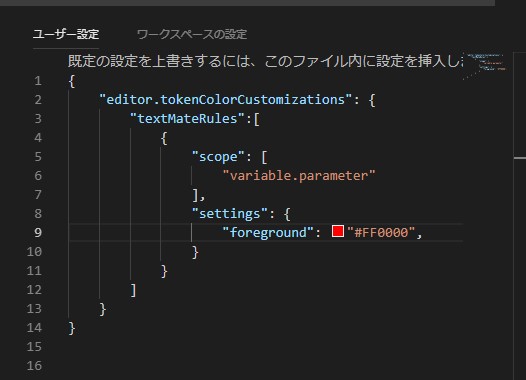Click the minimap code preview
Image resolution: width=526 pixels, height=380 pixels.
pos(484,65)
